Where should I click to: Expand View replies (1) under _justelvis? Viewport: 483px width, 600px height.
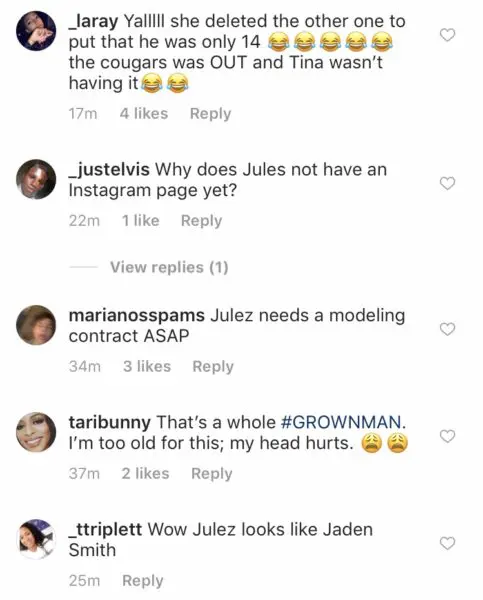(169, 267)
